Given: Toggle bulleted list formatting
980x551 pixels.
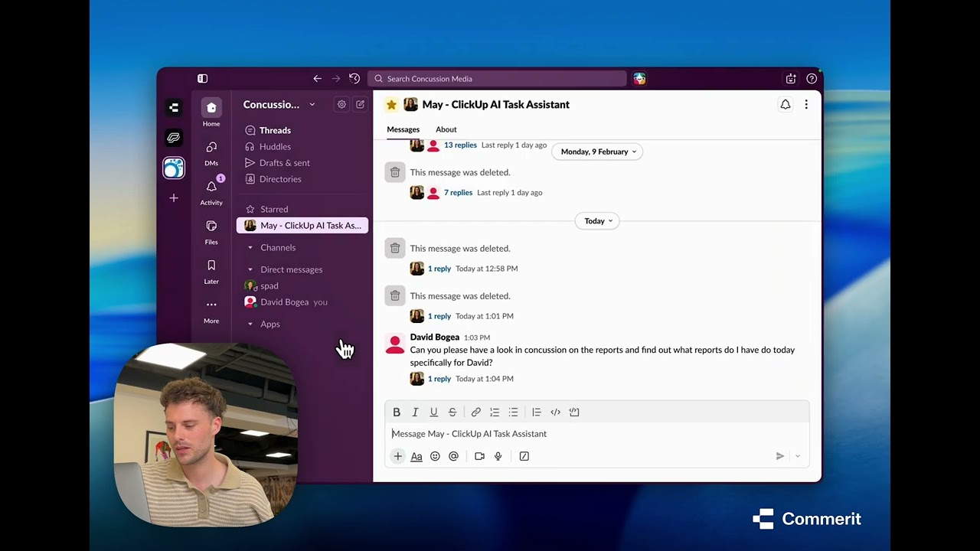Looking at the screenshot, I should 513,412.
